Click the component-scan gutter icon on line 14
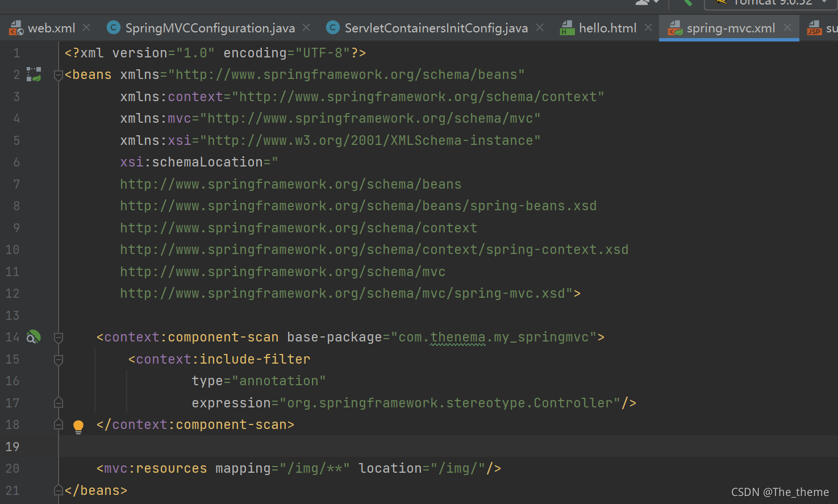Viewport: 838px width, 504px height. point(34,337)
